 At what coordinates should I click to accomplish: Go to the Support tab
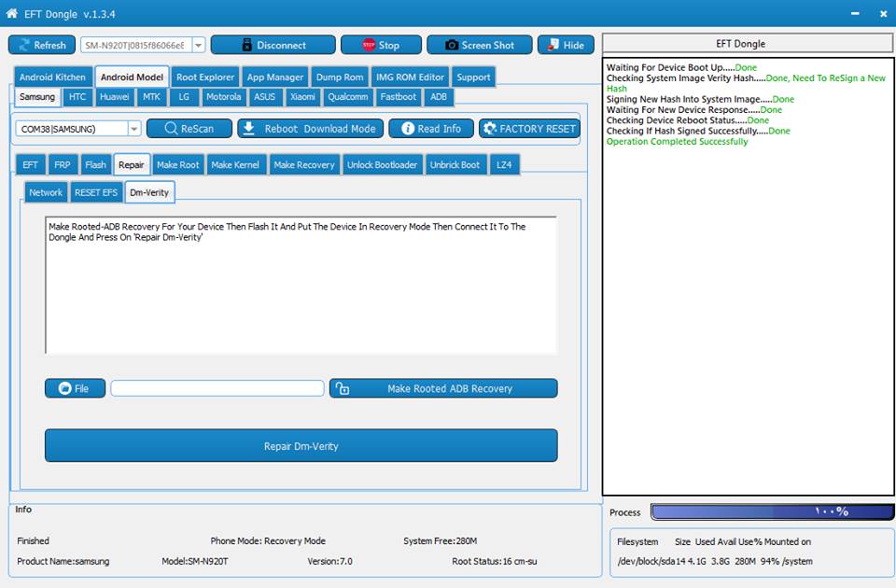click(x=473, y=77)
